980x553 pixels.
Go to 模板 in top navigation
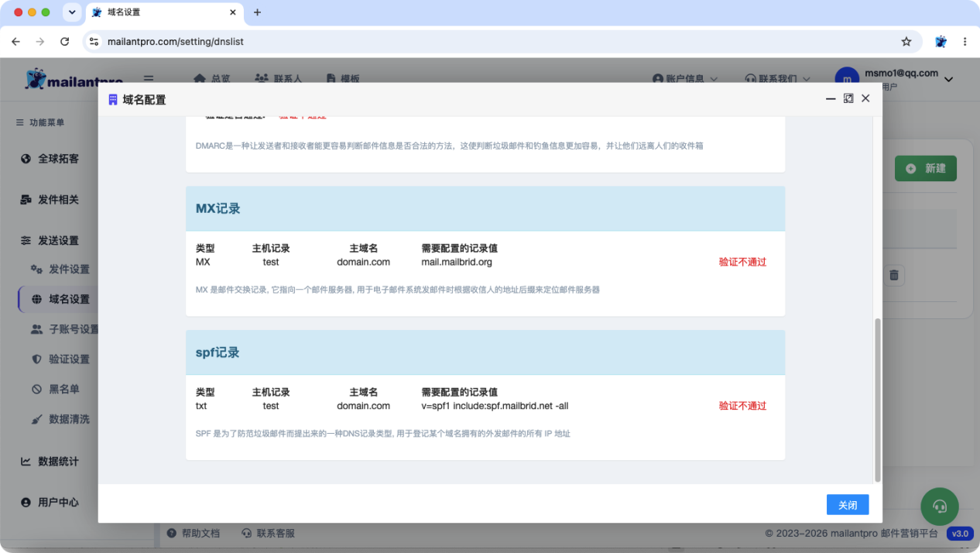[343, 79]
